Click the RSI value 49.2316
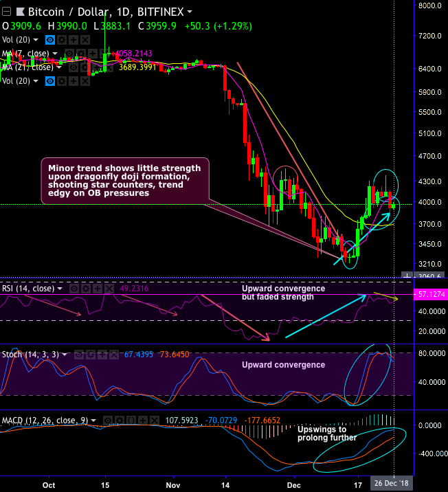The image size is (448, 492). point(134,289)
